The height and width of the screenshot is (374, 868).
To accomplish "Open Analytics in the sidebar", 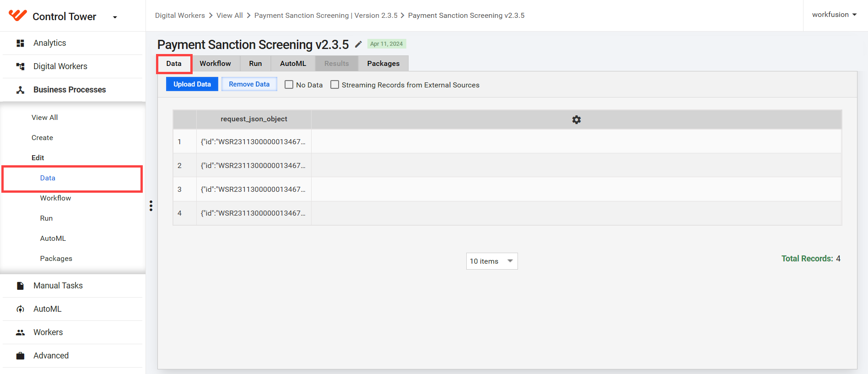I will 49,43.
